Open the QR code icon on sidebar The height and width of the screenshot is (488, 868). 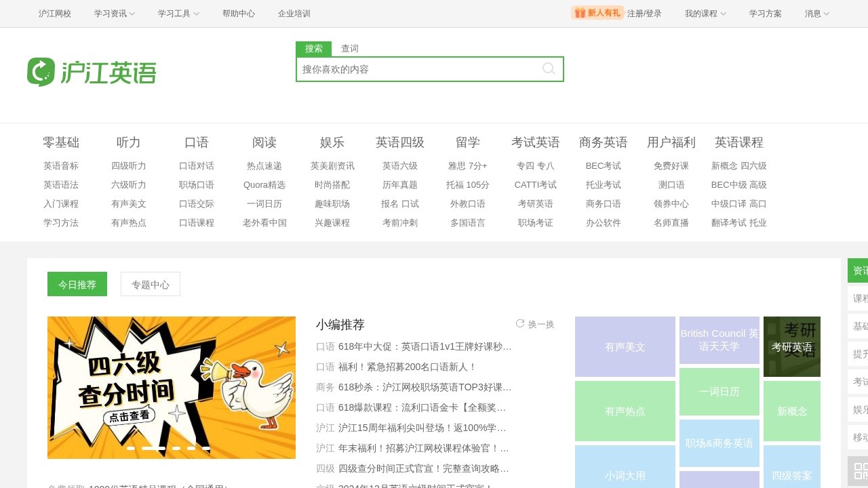pos(860,470)
